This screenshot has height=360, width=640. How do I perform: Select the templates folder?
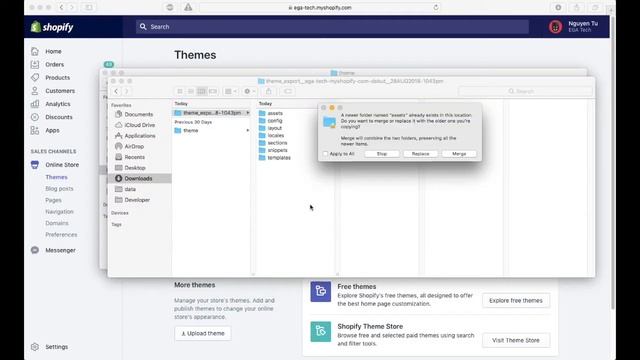point(279,158)
